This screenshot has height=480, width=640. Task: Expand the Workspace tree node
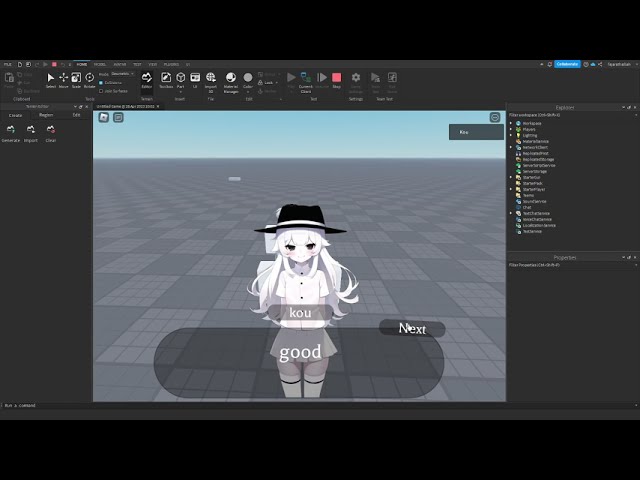click(x=511, y=123)
